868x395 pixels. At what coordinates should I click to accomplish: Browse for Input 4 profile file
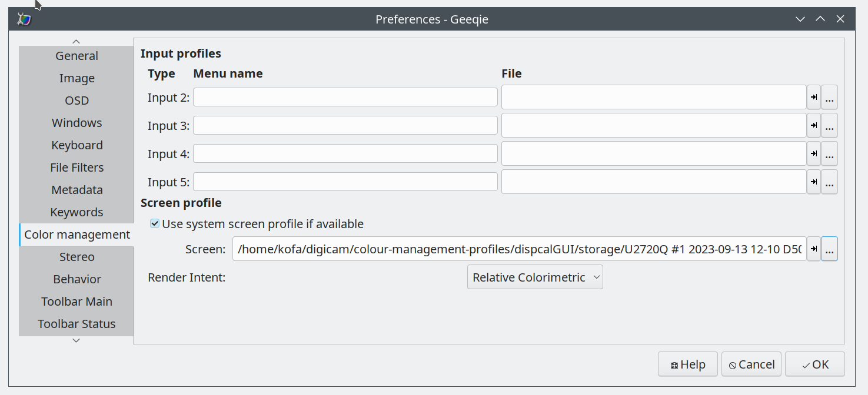click(x=829, y=153)
